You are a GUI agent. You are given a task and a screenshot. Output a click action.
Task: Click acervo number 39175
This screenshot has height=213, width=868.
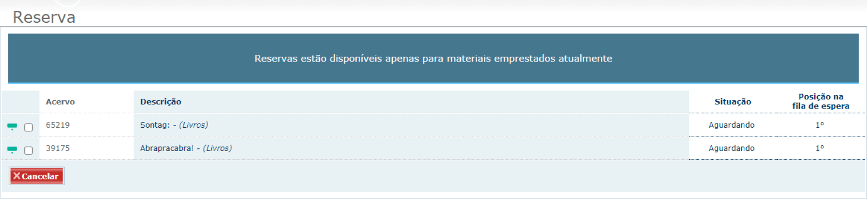tap(57, 148)
